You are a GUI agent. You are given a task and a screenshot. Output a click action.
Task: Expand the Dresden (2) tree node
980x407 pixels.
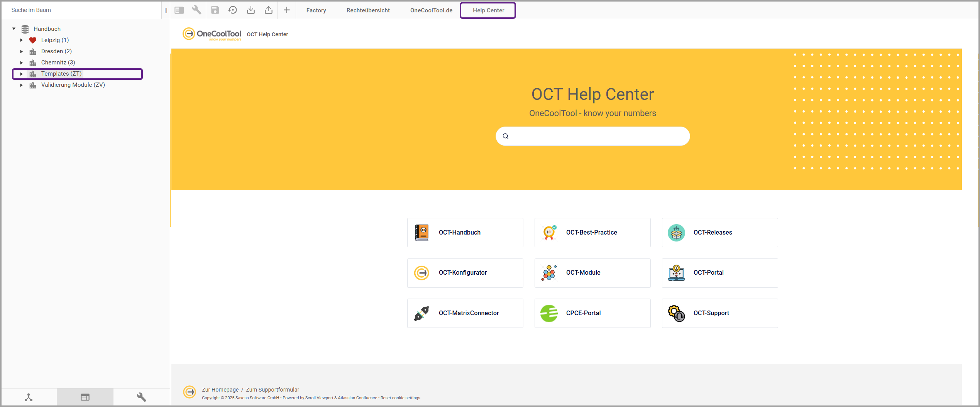click(22, 51)
